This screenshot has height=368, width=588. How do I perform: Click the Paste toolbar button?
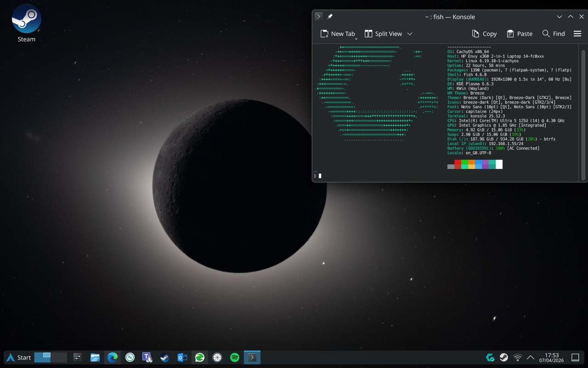pyautogui.click(x=520, y=34)
